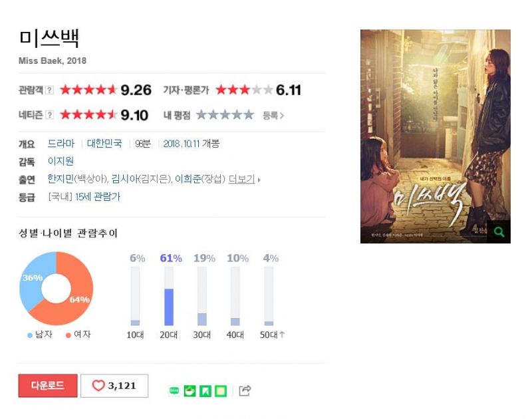The height and width of the screenshot is (419, 532).
Task: Open the 대한민국 country link
Action: pos(104,144)
